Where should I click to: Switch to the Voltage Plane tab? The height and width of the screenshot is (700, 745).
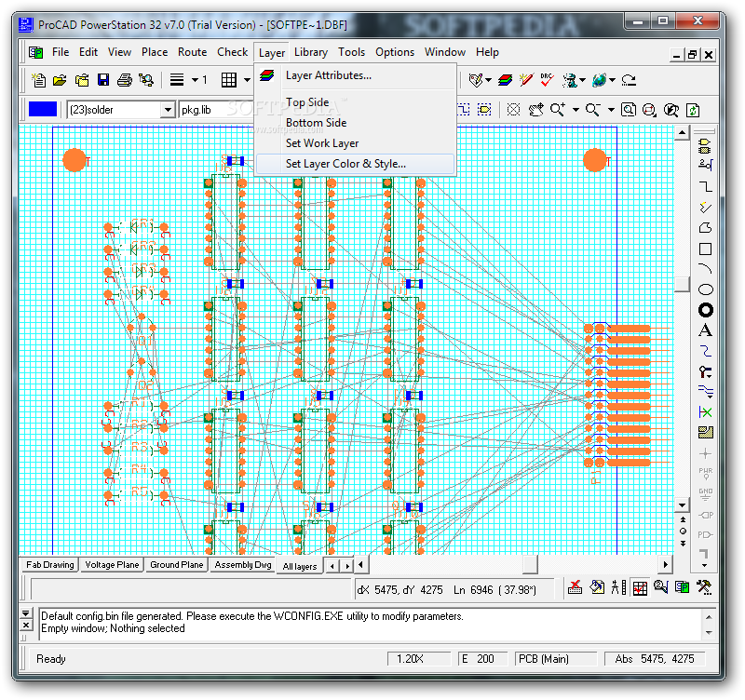click(112, 565)
